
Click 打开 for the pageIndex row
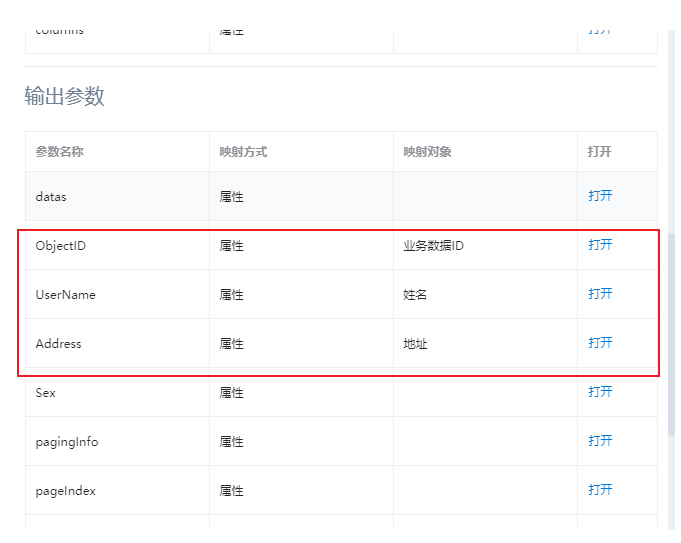[600, 490]
